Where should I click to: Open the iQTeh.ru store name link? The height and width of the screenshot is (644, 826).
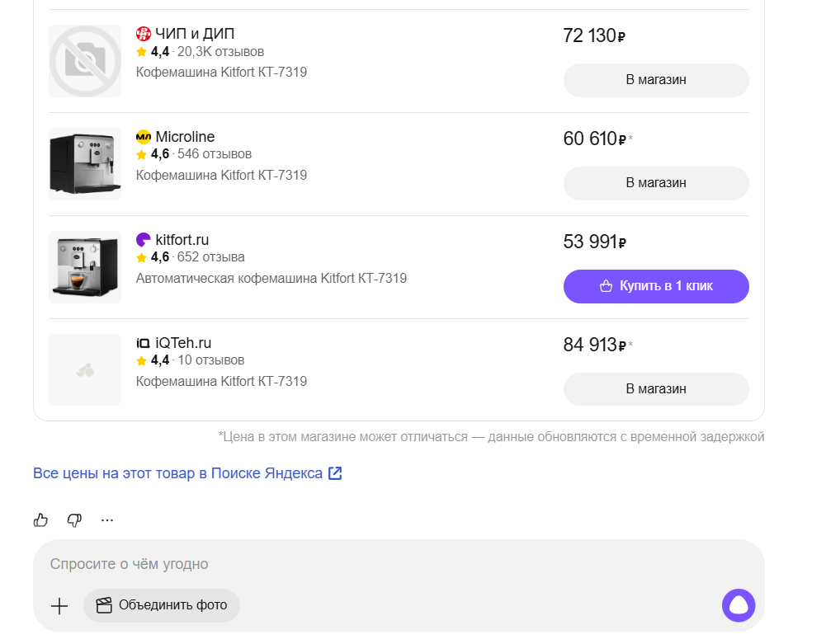(183, 343)
